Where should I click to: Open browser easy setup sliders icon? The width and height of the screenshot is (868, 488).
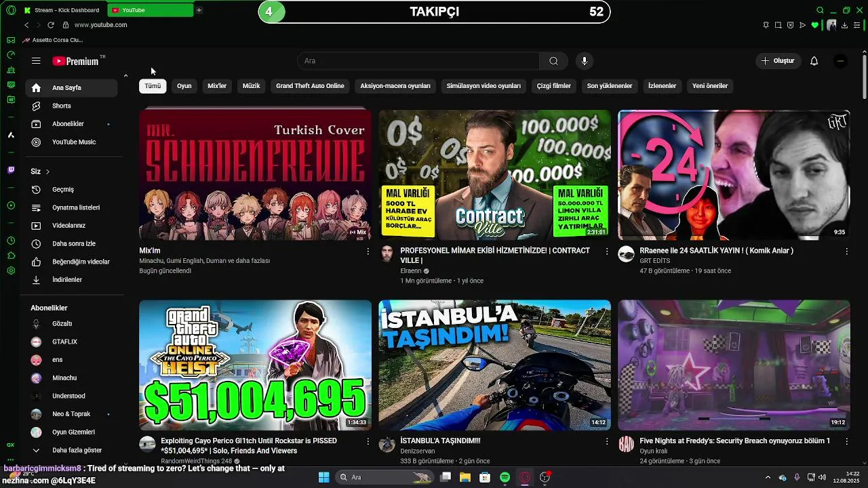click(x=858, y=25)
